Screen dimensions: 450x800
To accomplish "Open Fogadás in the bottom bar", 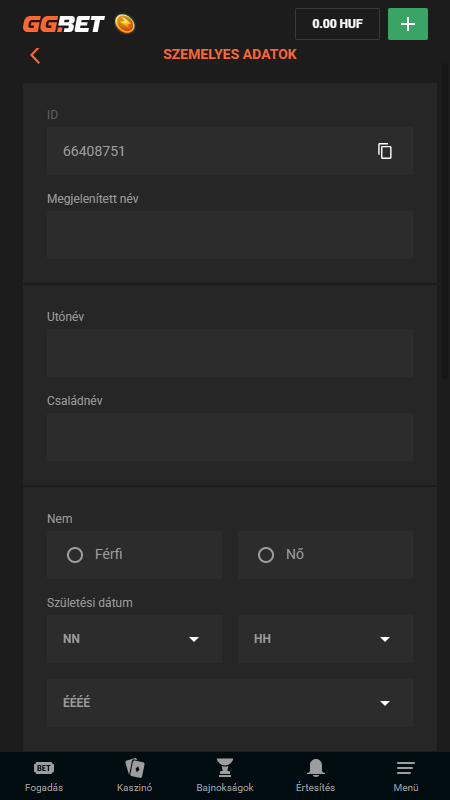I will tap(44, 776).
